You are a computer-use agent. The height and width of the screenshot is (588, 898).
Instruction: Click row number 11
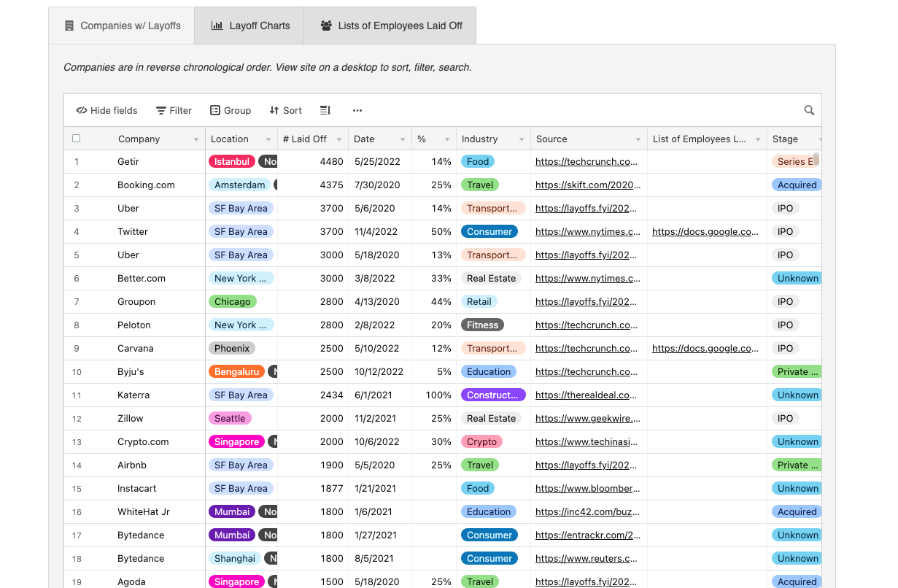(77, 395)
